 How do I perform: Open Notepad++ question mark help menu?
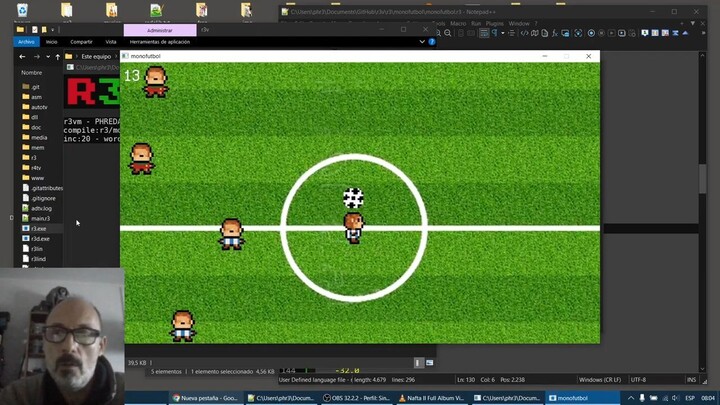535,23
